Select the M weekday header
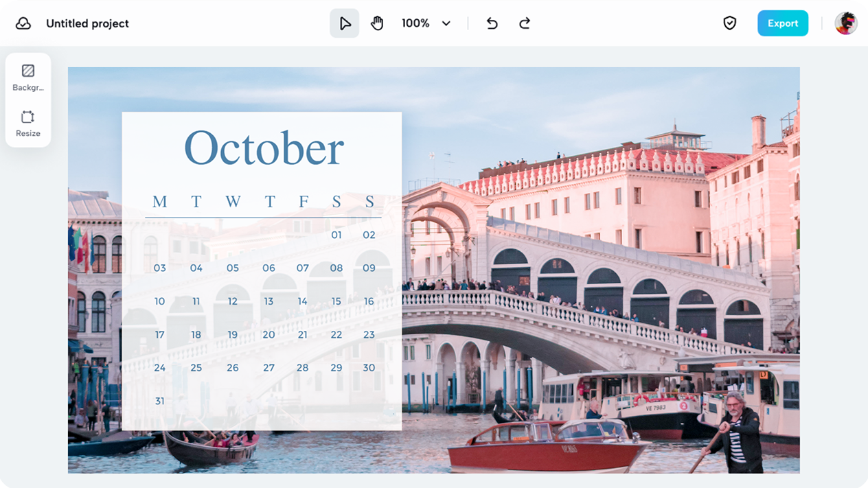 tap(160, 202)
